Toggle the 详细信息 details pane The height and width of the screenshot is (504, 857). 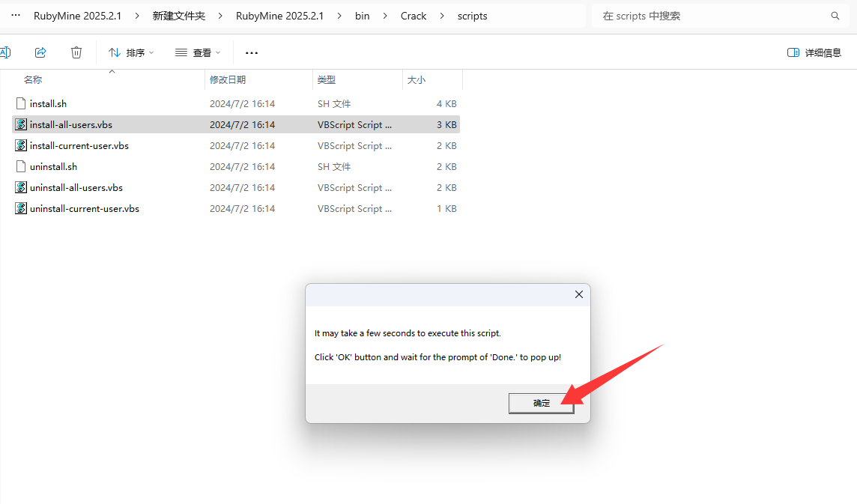(x=814, y=52)
